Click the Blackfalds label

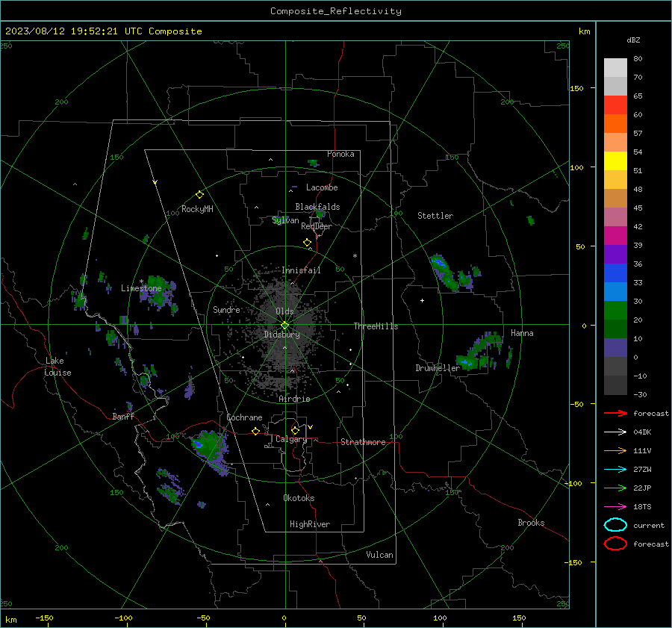point(317,207)
